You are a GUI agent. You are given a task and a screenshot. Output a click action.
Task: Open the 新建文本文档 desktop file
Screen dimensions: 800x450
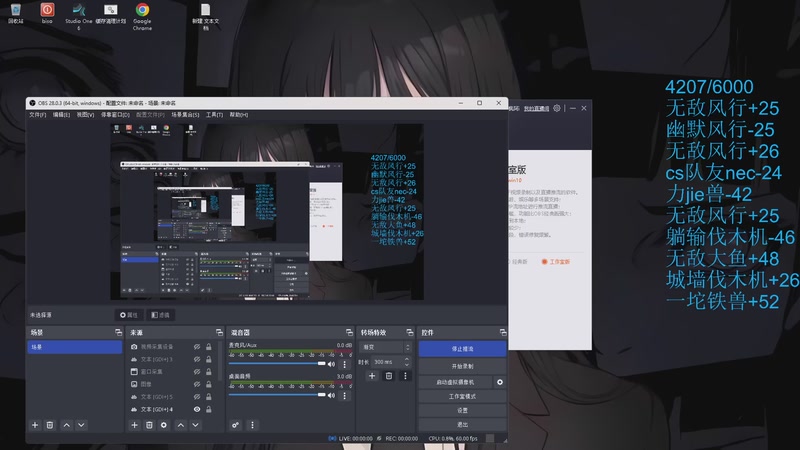205,16
